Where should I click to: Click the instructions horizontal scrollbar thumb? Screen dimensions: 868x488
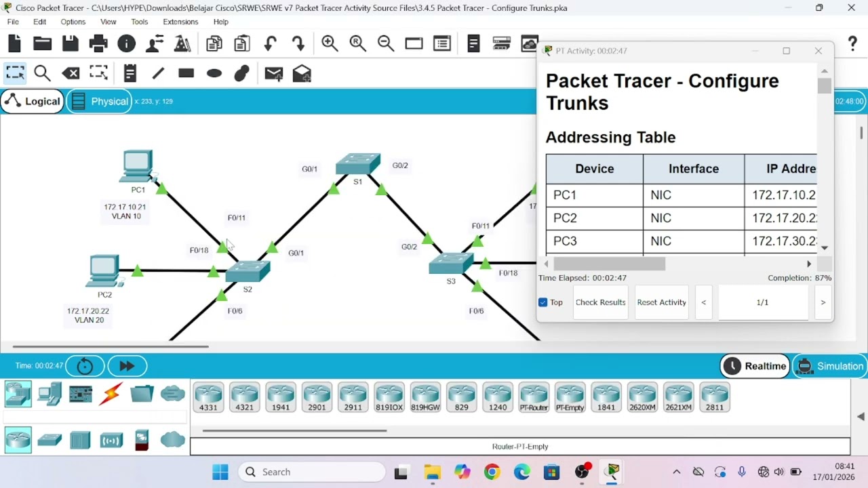tap(609, 264)
